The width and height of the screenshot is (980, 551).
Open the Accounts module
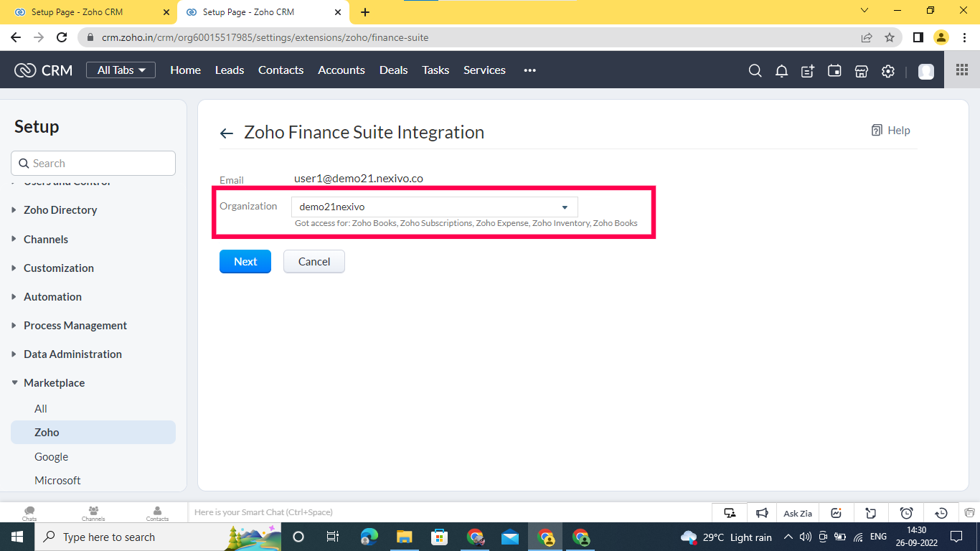click(x=341, y=70)
